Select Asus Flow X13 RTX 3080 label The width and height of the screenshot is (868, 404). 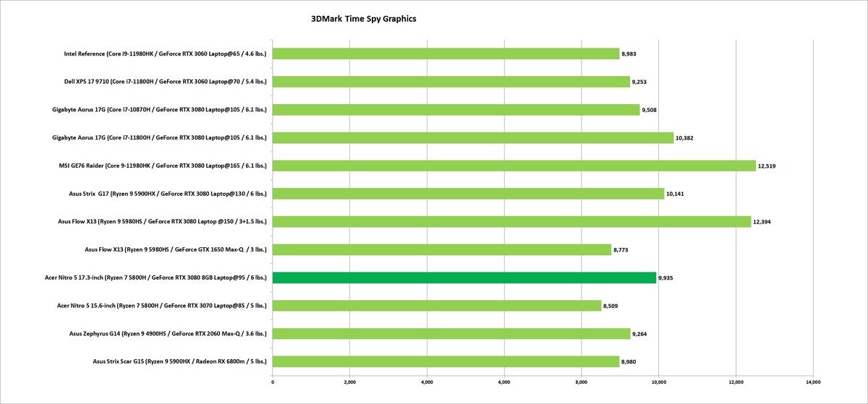162,222
